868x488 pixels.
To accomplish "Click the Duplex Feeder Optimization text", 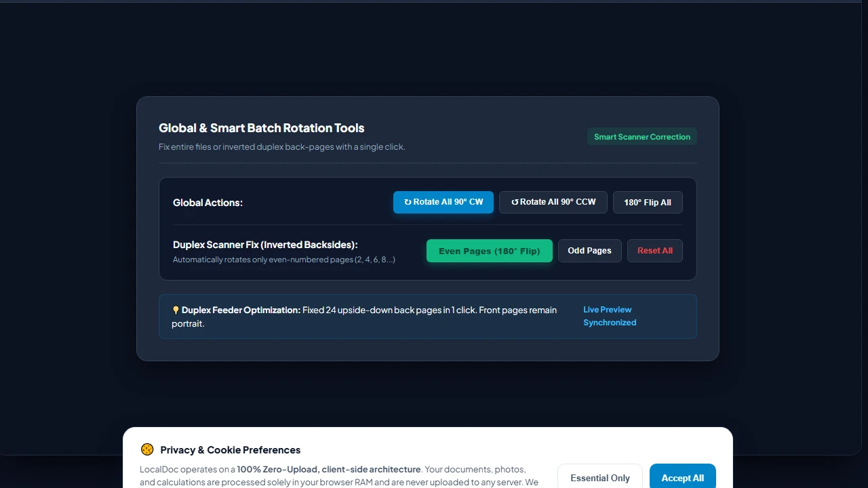I will (241, 310).
